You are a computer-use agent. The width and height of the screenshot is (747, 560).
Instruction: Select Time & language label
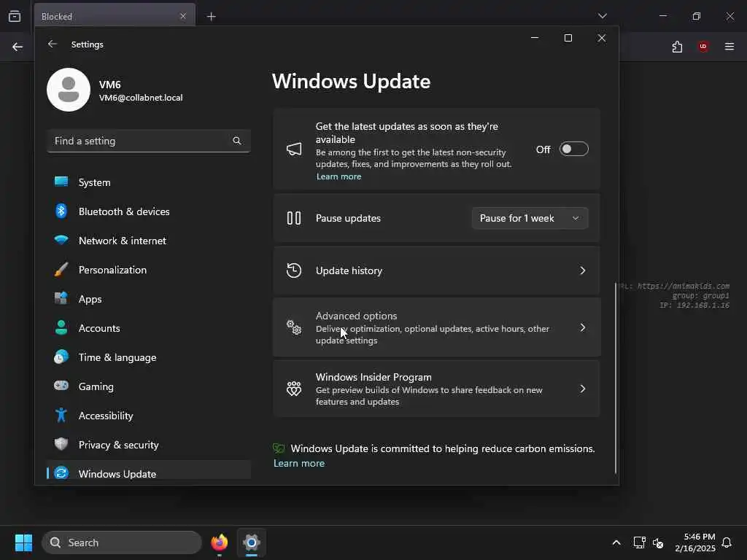click(117, 357)
